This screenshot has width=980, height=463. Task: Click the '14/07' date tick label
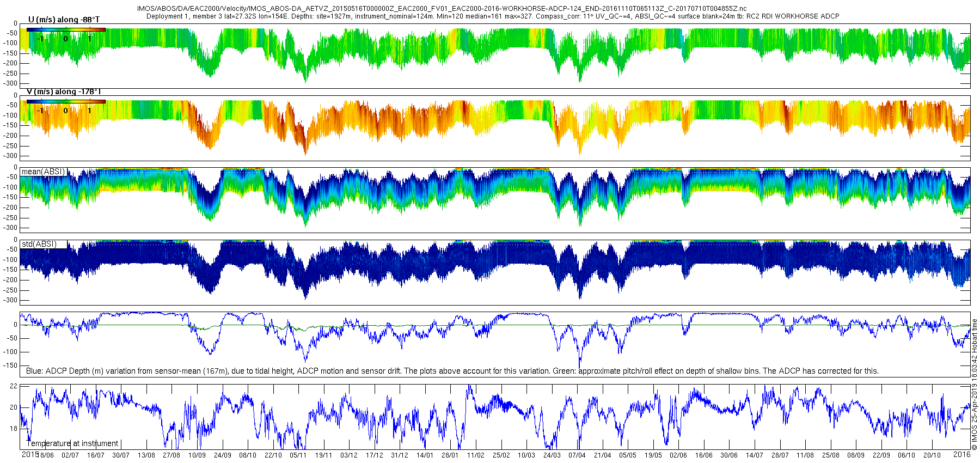[x=754, y=455]
